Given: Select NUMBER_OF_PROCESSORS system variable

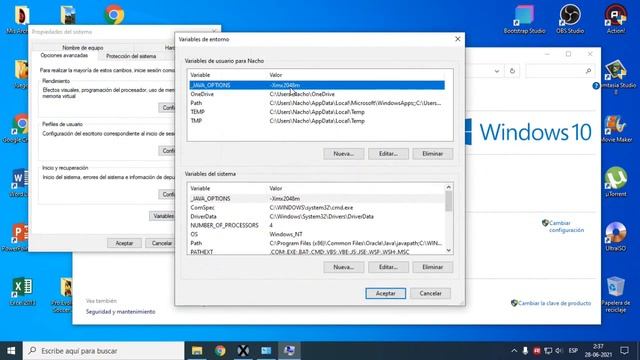Looking at the screenshot, I should click(317, 225).
